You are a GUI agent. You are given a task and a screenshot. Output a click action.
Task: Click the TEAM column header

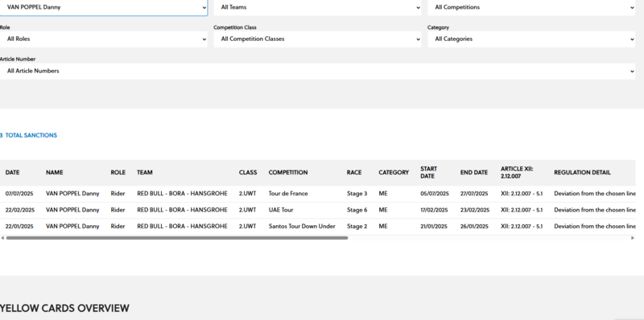coord(145,173)
